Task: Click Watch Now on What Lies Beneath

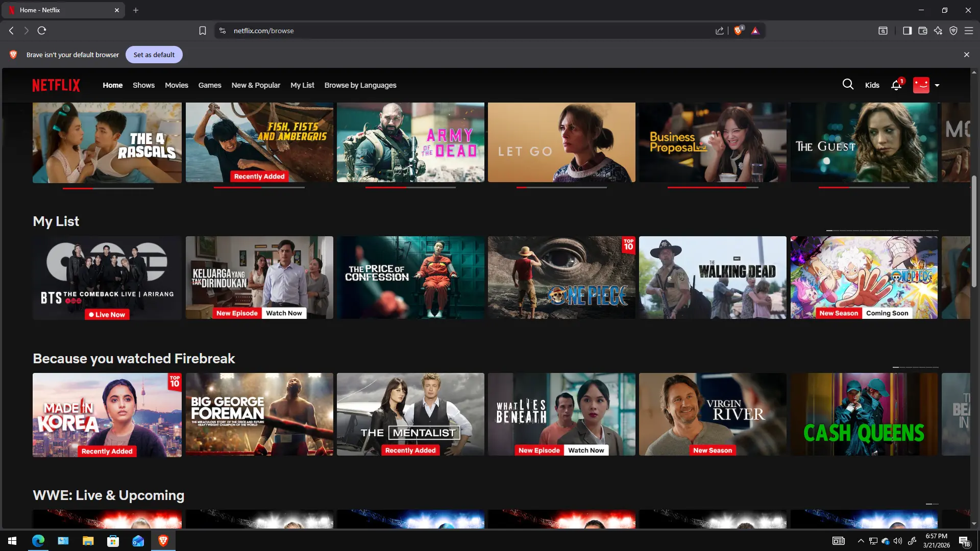Action: [586, 450]
